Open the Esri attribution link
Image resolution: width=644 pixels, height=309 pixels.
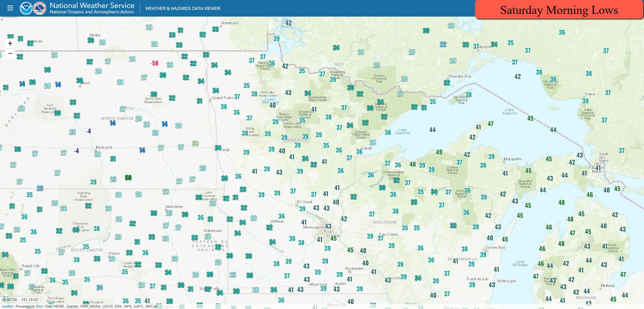click(39, 306)
